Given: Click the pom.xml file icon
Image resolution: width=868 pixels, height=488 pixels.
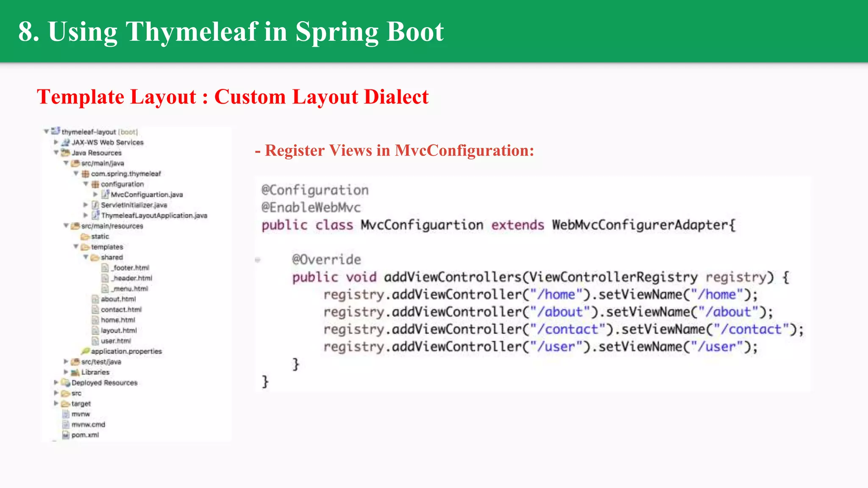Looking at the screenshot, I should click(66, 435).
